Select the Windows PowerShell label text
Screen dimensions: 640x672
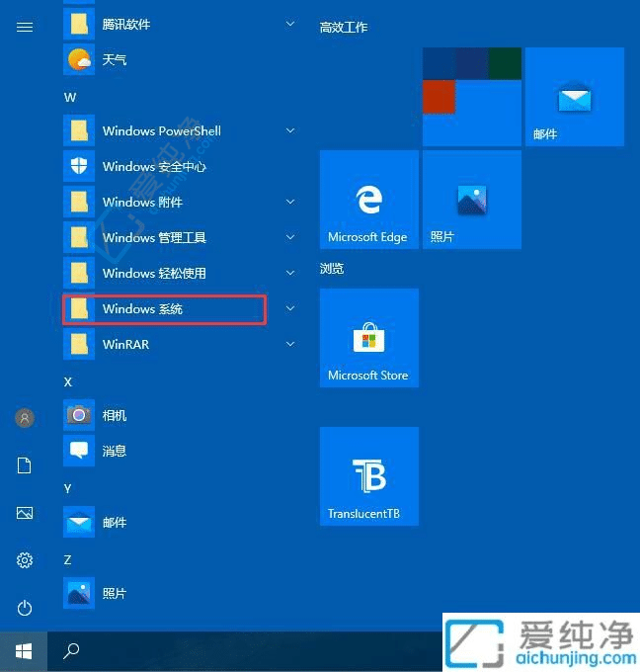pos(162,130)
